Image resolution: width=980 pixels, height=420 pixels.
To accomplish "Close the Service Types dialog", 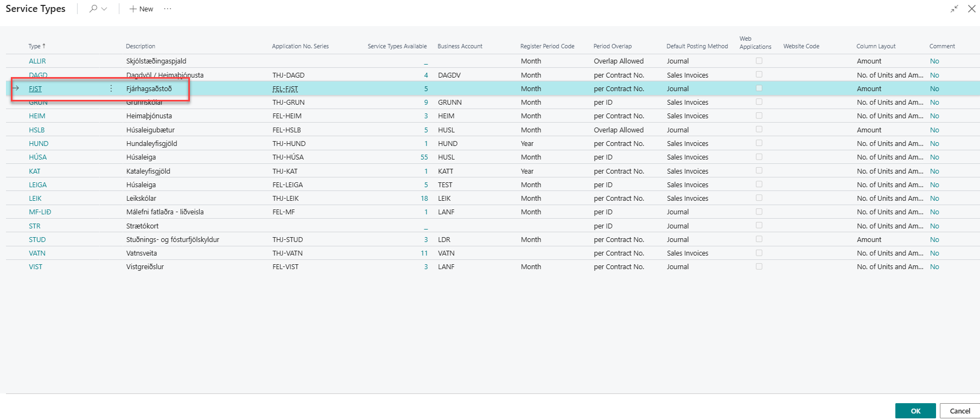I will pos(971,9).
